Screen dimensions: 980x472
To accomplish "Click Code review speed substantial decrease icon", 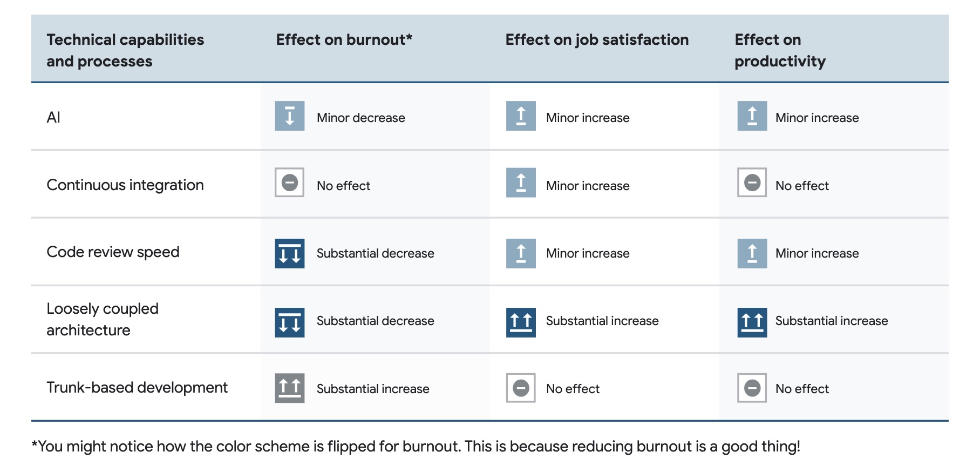I will [290, 253].
